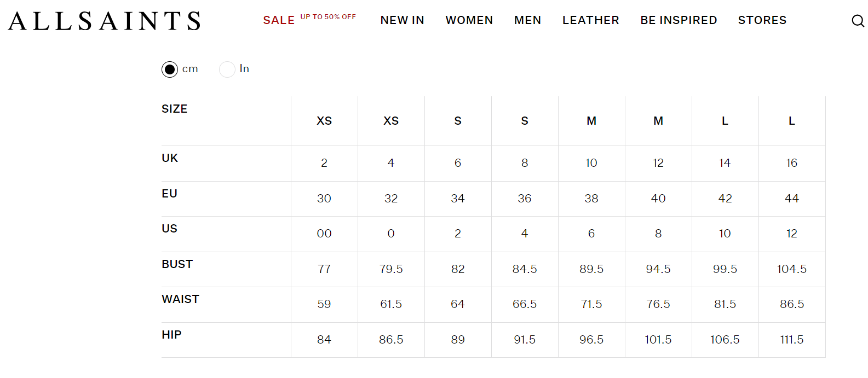
Task: Click the UP TO 50% OFF text
Action: [328, 17]
